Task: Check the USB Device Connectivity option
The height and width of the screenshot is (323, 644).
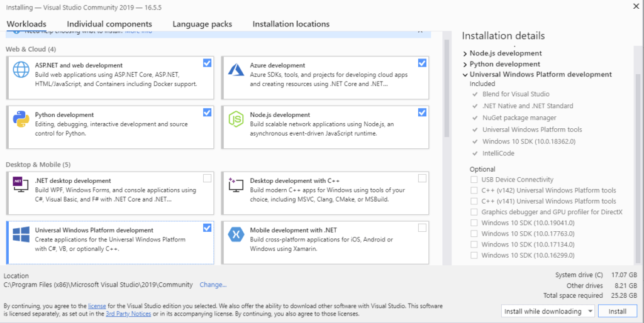Action: pos(475,180)
